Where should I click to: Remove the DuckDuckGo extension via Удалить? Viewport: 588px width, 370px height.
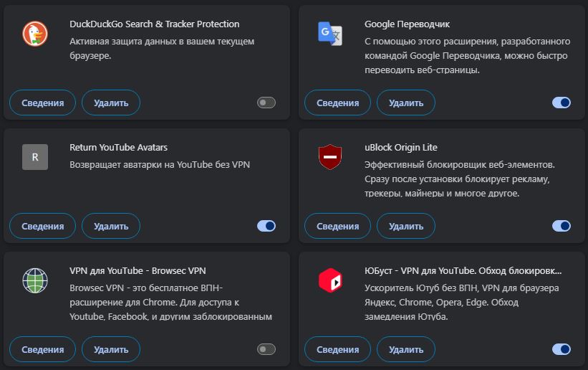tap(111, 103)
